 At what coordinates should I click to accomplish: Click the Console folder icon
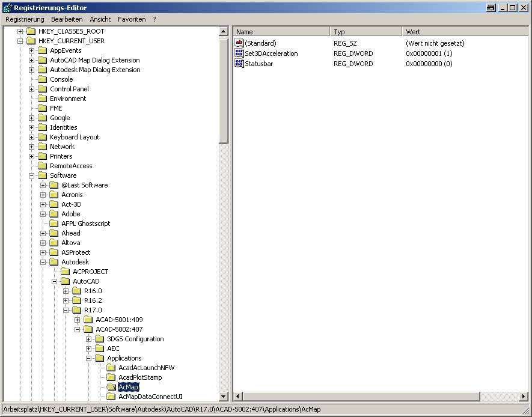(43, 79)
